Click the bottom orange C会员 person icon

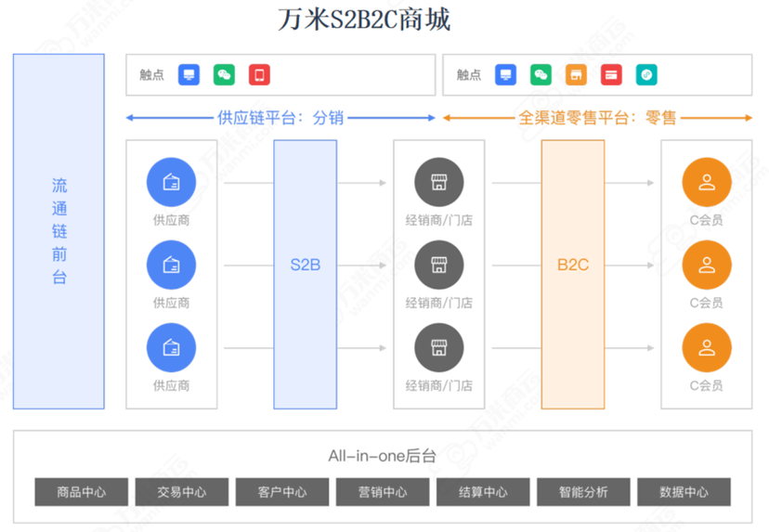point(707,347)
